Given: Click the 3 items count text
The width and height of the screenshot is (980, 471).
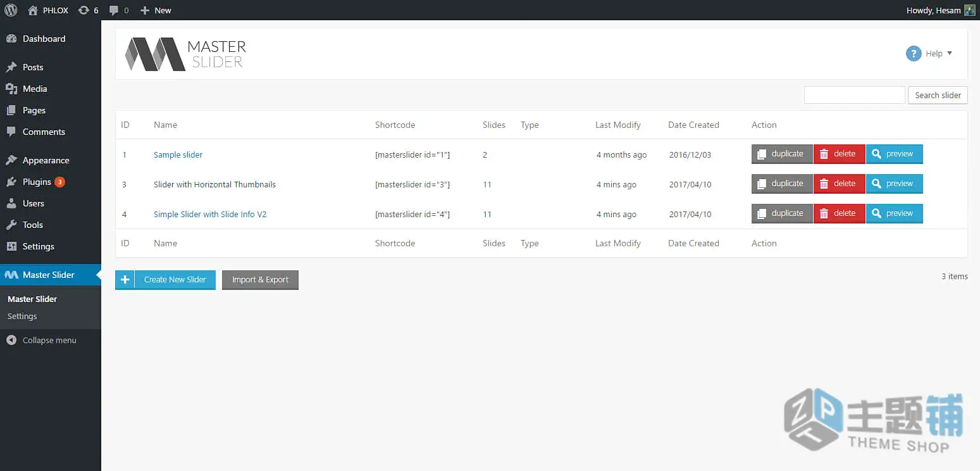Looking at the screenshot, I should click(955, 276).
